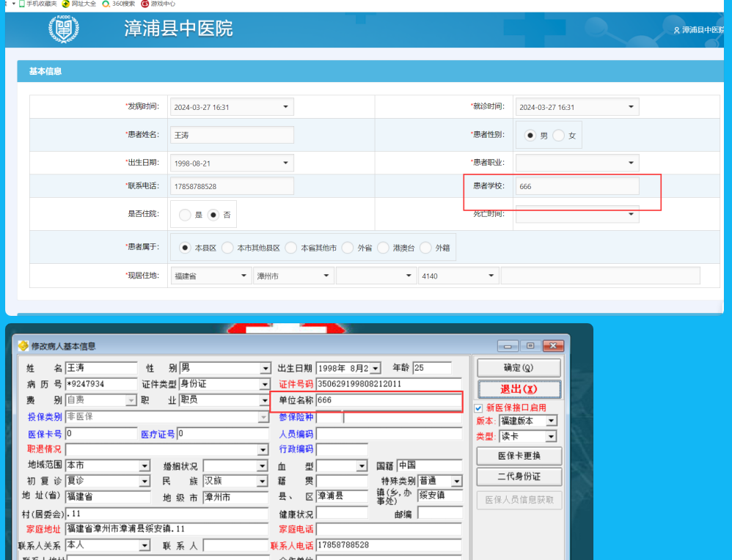Screen dimensions: 732x560
Task: Expand the 职业 dropdown showing 职员
Action: tap(266, 401)
